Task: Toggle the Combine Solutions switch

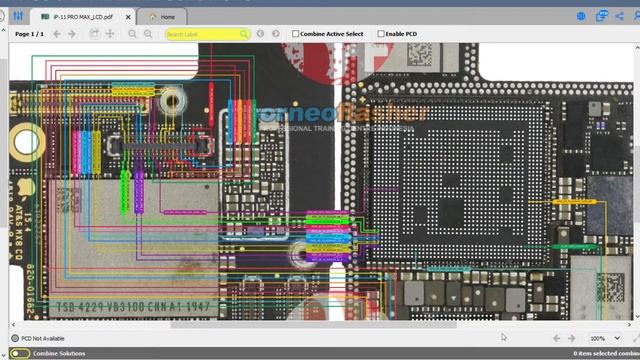Action: (x=20, y=353)
